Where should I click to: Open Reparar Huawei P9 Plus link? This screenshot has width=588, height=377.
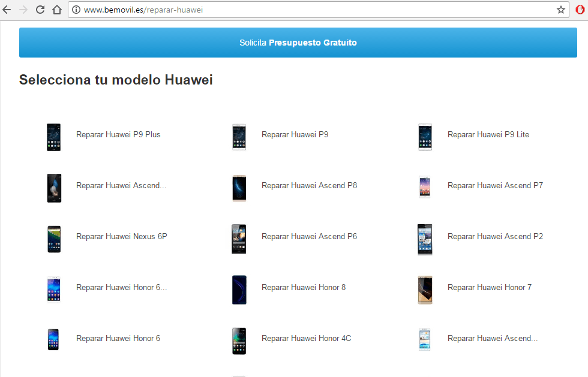point(118,134)
